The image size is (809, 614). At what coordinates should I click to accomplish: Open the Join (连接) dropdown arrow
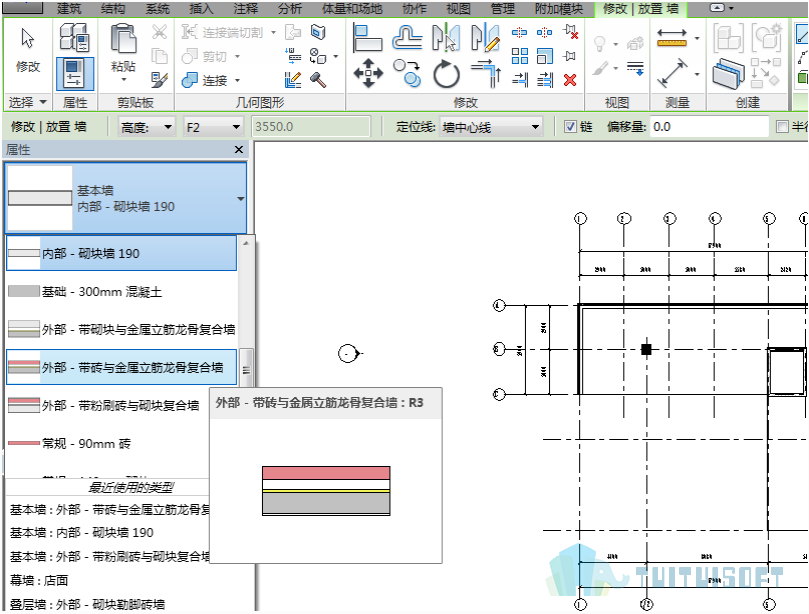237,80
